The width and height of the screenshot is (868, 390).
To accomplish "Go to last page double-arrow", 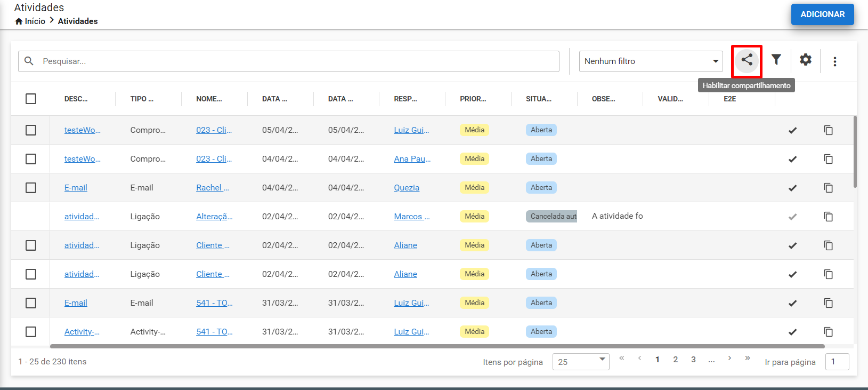I will coord(748,358).
